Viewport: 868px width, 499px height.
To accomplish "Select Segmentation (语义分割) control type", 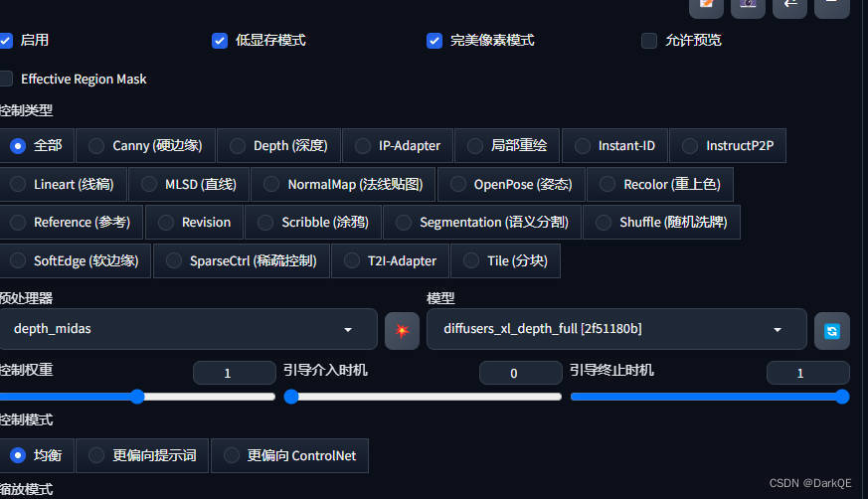I will point(482,223).
